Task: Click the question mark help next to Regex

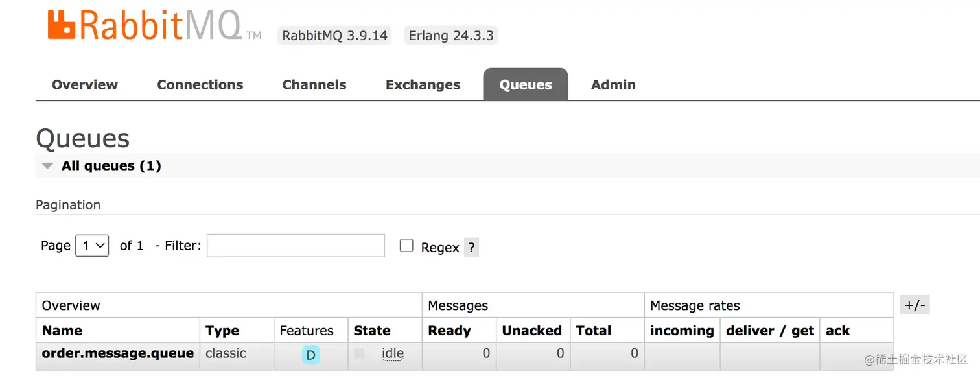Action: coord(471,248)
